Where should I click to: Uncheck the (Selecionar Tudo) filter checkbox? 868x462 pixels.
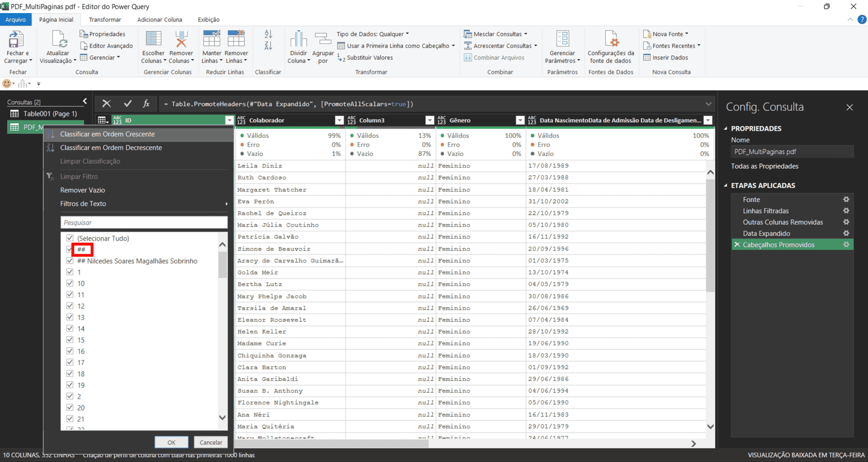point(70,238)
